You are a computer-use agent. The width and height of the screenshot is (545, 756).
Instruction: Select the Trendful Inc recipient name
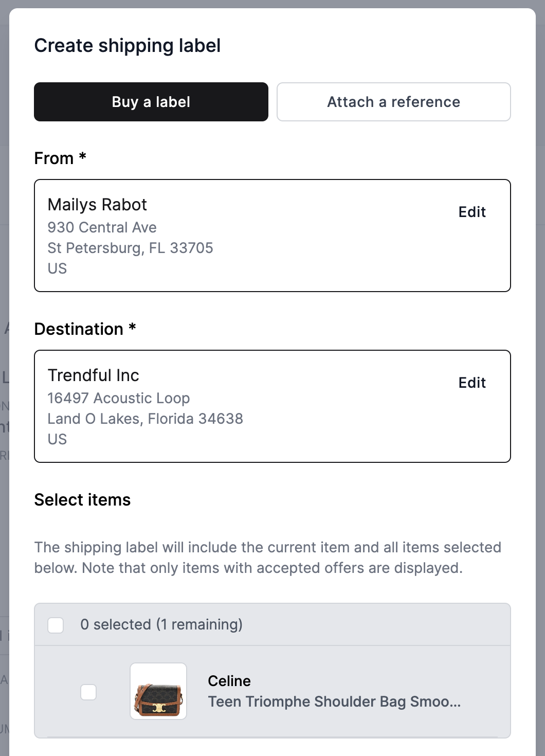93,375
